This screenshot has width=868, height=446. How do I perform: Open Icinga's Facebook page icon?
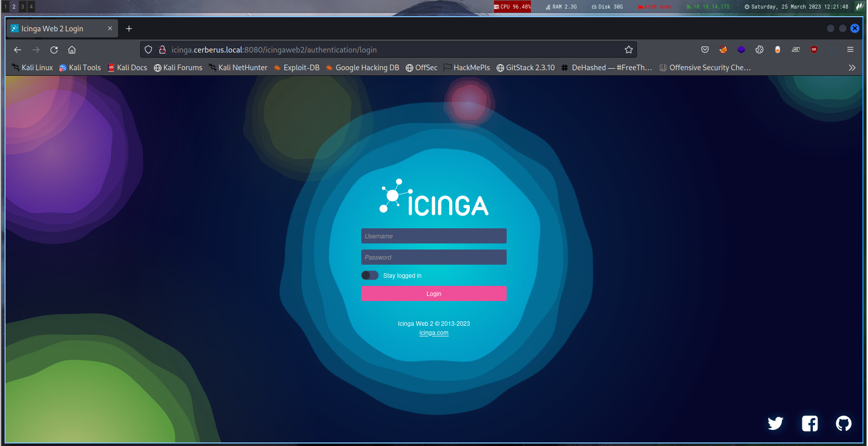(x=810, y=423)
